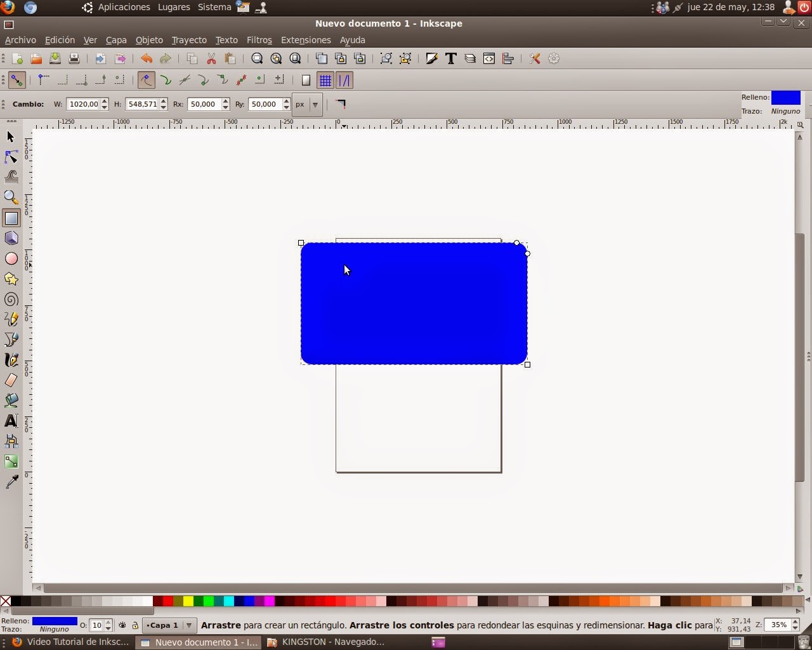Increase the W width spinner

(x=105, y=101)
